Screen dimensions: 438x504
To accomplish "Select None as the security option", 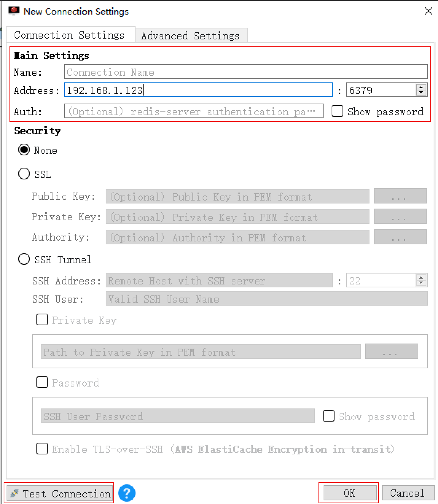I will coord(24,150).
